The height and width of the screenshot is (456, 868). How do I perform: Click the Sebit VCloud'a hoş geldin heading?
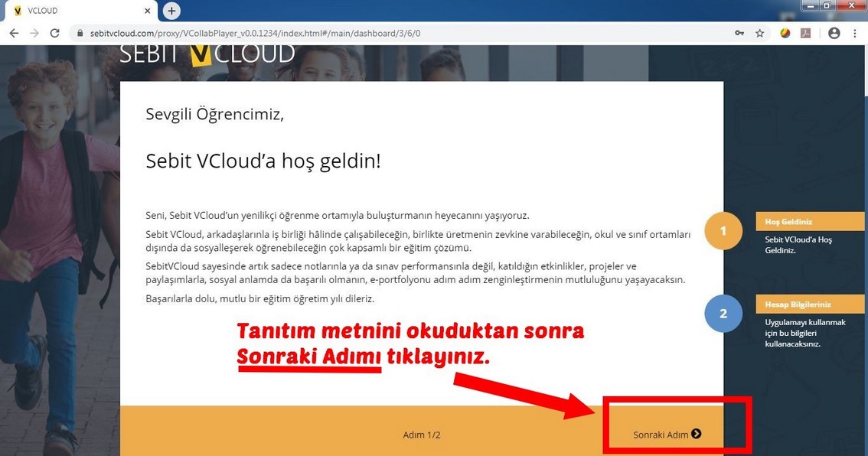[x=263, y=161]
